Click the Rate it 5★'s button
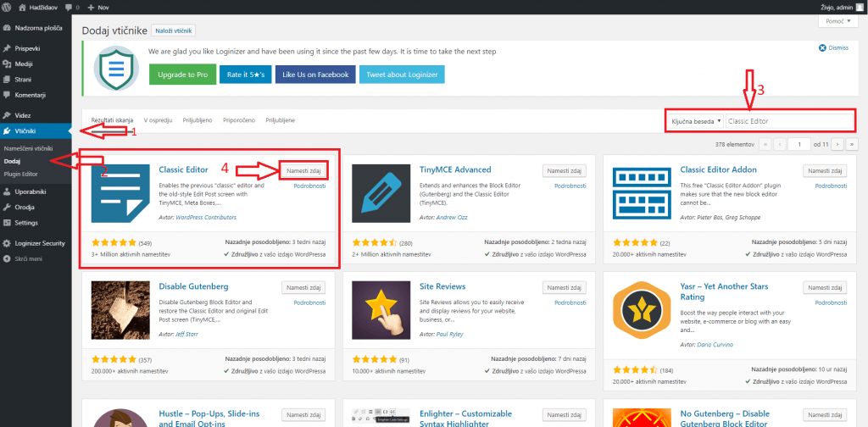The height and width of the screenshot is (427, 868). 246,75
